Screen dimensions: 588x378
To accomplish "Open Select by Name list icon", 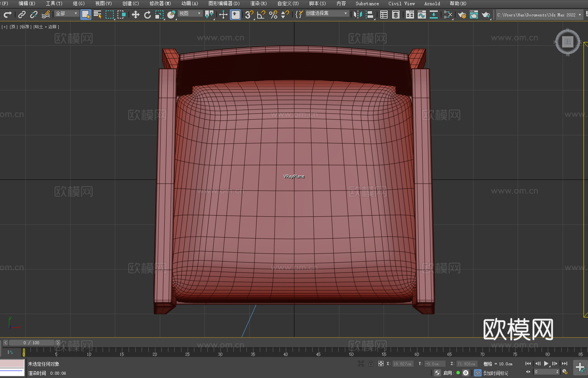I will coord(98,14).
